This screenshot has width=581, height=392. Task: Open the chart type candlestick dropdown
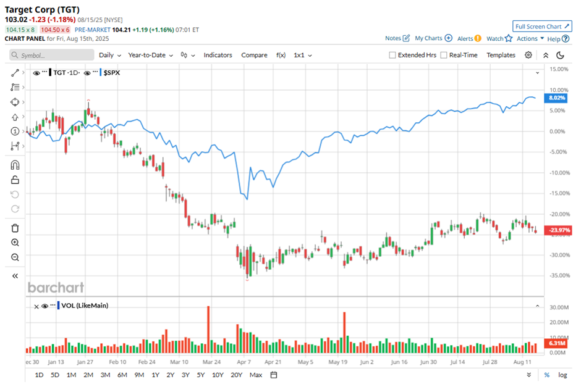pyautogui.click(x=187, y=55)
